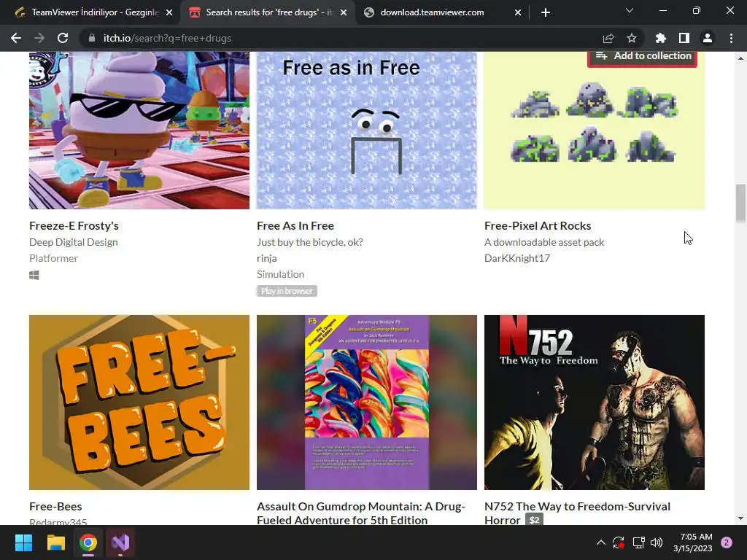The image size is (747, 560).
Task: Open Assault On Gumdrop Mountain cover
Action: click(367, 402)
